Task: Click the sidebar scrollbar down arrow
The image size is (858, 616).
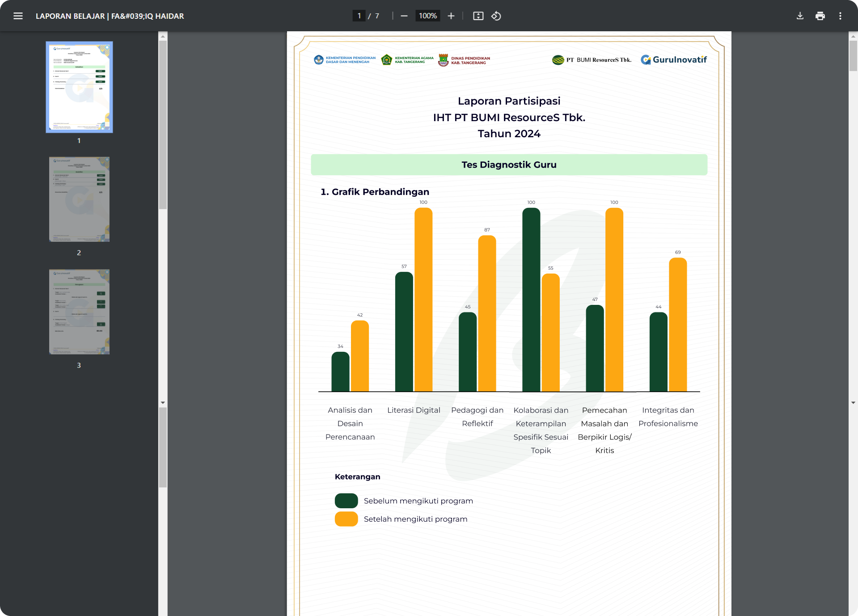Action: [163, 403]
